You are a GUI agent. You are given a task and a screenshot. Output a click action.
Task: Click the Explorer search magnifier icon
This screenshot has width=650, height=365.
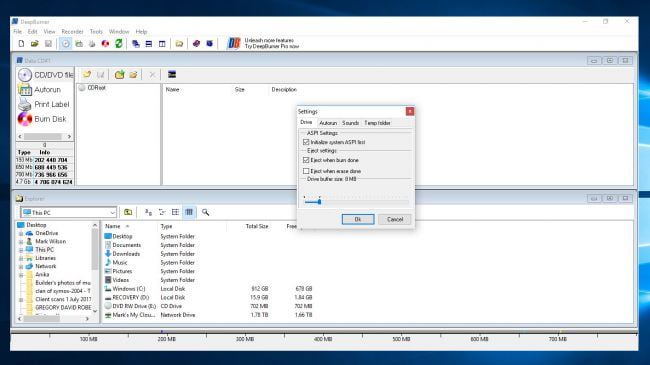point(205,212)
